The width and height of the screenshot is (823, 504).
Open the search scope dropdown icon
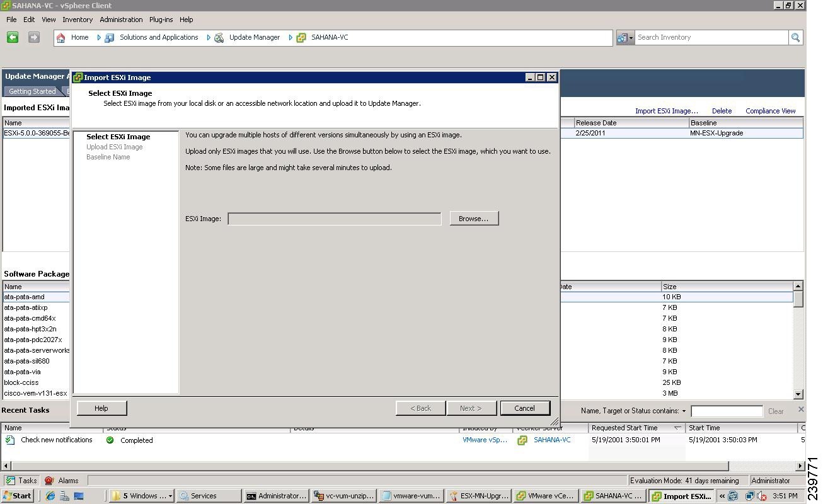click(x=624, y=38)
